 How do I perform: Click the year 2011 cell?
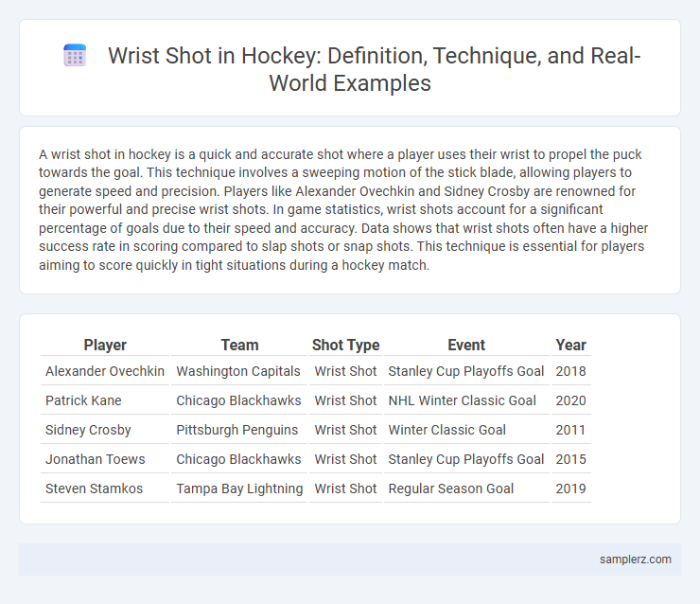click(571, 430)
